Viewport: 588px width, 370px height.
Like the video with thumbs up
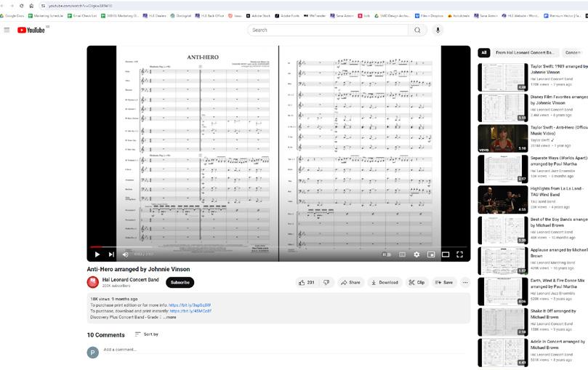click(307, 282)
